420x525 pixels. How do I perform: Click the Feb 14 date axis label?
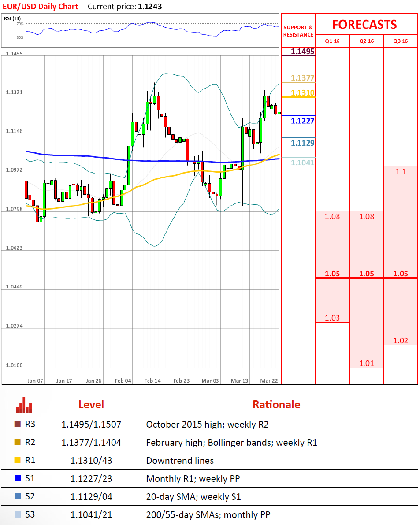(x=152, y=381)
